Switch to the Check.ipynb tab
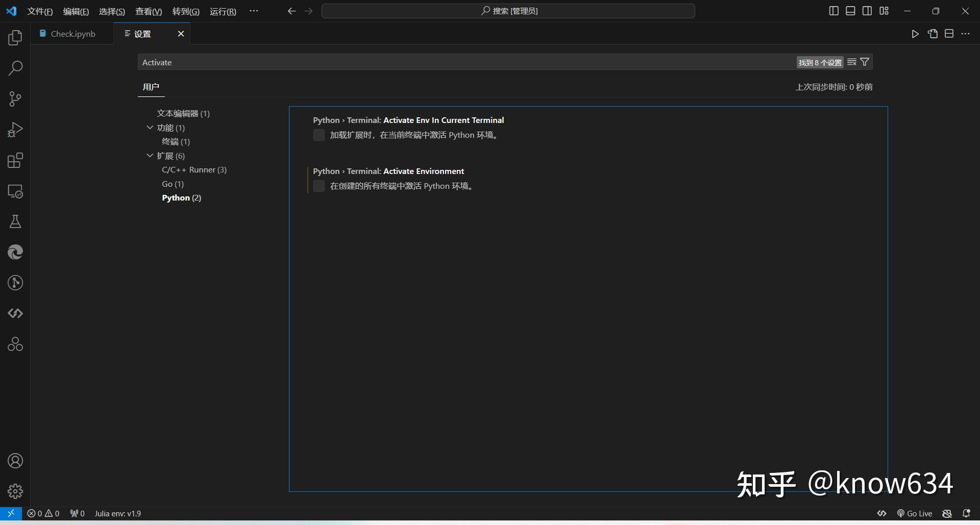980x525 pixels. (x=72, y=34)
